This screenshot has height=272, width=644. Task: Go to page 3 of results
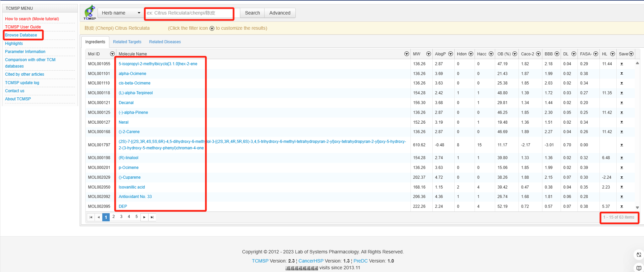[x=121, y=217]
